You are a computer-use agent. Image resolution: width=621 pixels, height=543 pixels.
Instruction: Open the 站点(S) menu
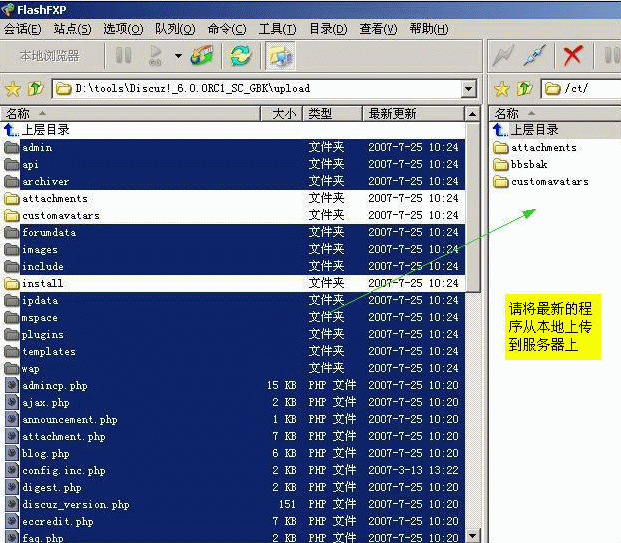tap(72, 29)
